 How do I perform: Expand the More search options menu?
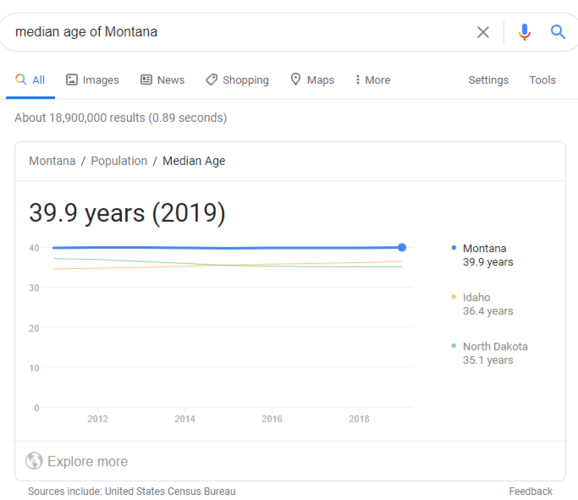click(372, 80)
